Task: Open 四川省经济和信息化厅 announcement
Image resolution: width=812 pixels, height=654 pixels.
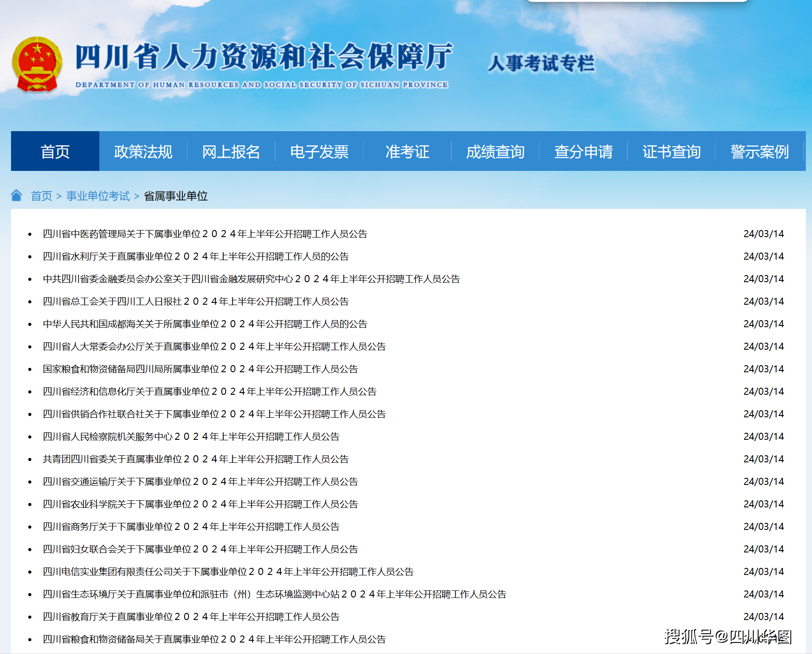Action: (210, 391)
